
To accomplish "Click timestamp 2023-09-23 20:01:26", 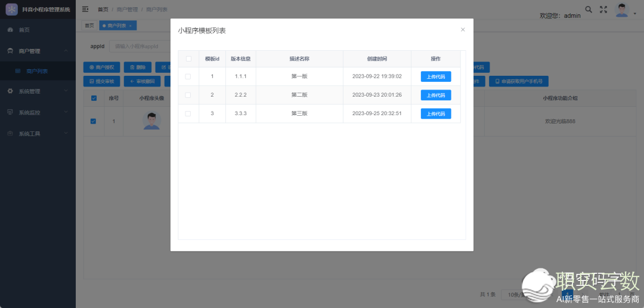I will [377, 95].
